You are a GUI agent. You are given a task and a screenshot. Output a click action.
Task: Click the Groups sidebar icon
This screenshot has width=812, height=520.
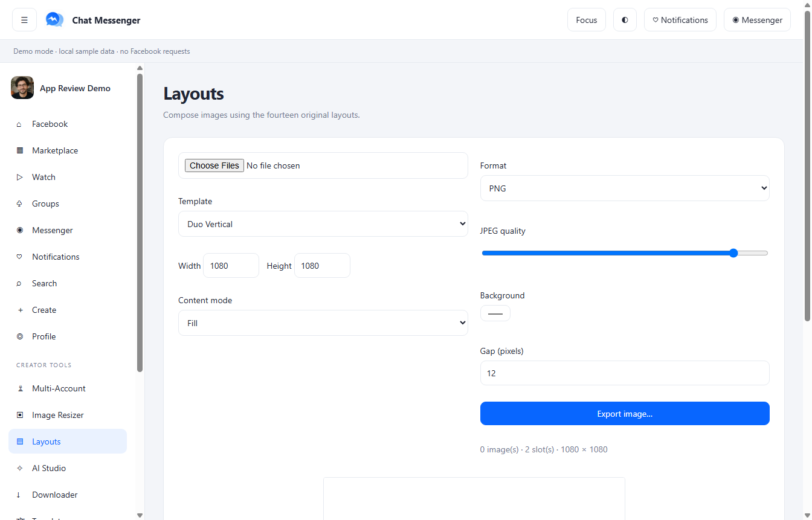pyautogui.click(x=19, y=204)
